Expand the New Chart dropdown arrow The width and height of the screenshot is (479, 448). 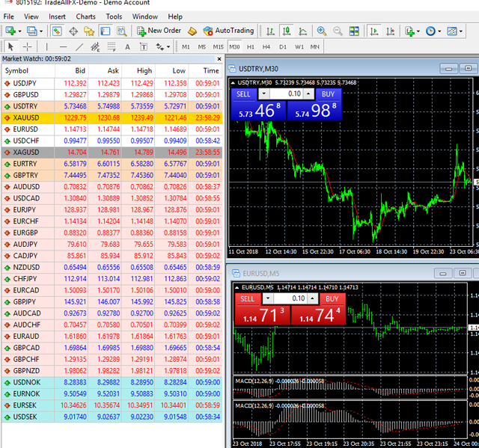[20, 31]
